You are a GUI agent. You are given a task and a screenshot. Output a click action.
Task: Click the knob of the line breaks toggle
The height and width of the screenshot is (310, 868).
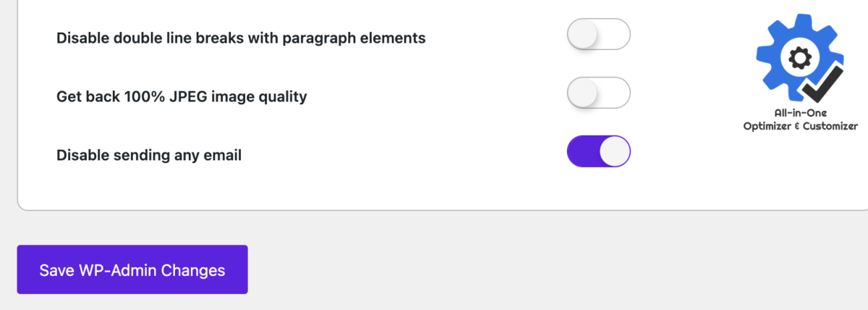coord(583,34)
